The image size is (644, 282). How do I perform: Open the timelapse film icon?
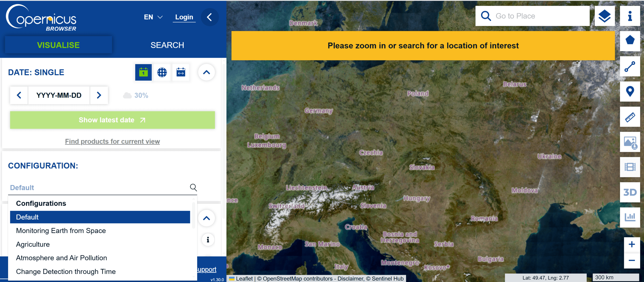click(x=630, y=167)
